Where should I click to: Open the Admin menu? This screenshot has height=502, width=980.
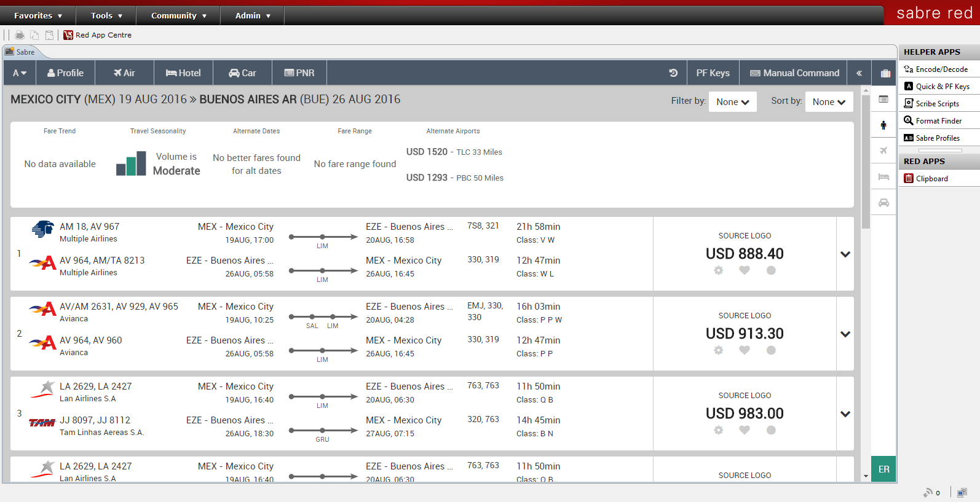[253, 15]
